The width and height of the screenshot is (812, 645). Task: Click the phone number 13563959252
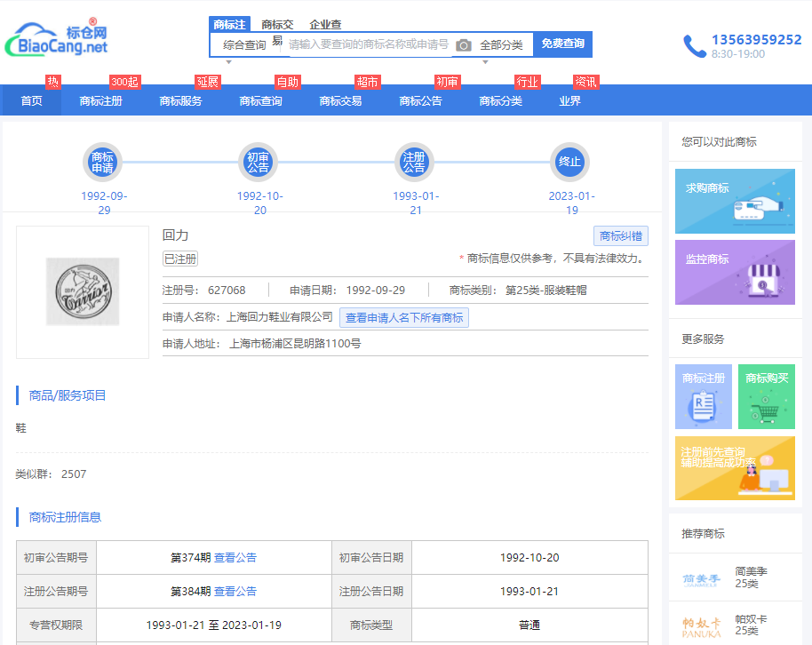(757, 39)
